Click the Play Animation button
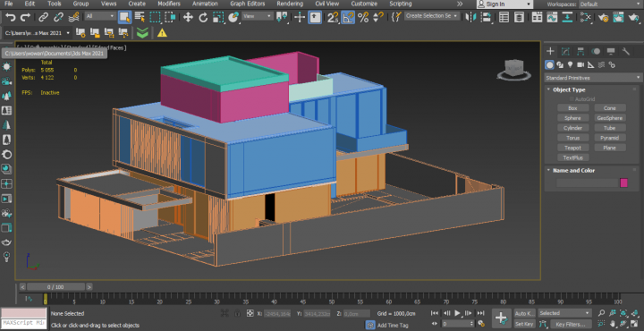This screenshot has height=331, width=644. coord(458,313)
